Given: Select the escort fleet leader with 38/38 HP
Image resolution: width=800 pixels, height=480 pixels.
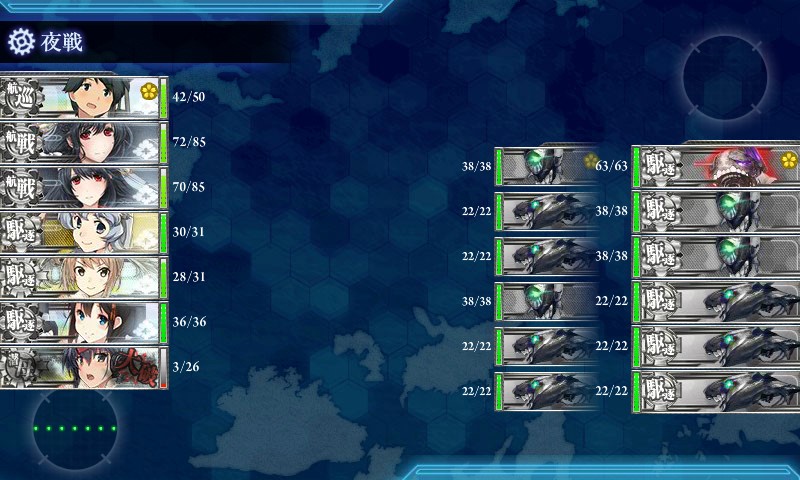Looking at the screenshot, I should (x=546, y=166).
